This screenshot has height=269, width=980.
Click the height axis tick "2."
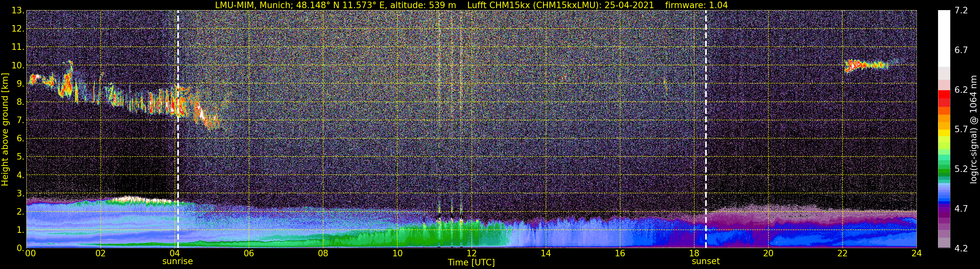pyautogui.click(x=20, y=212)
